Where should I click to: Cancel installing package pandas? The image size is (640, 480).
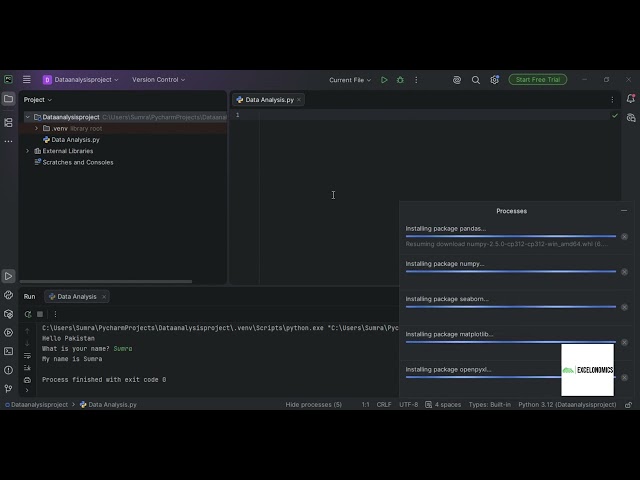(x=624, y=237)
